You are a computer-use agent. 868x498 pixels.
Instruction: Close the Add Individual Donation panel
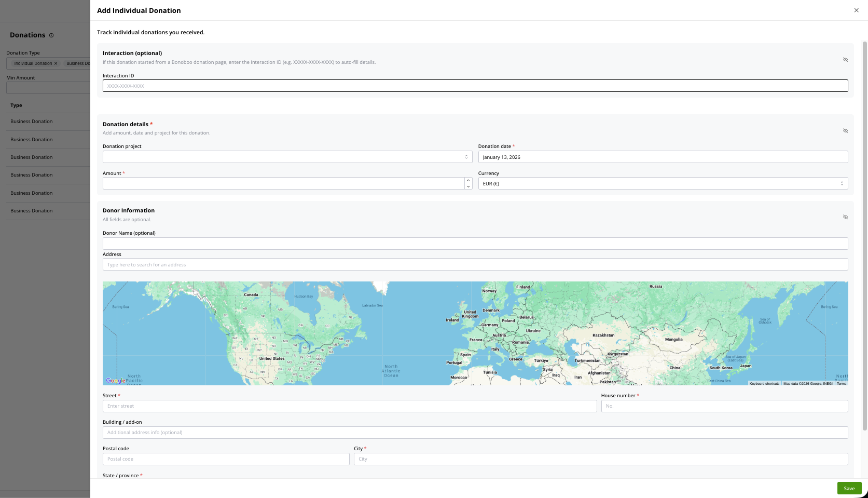(856, 10)
